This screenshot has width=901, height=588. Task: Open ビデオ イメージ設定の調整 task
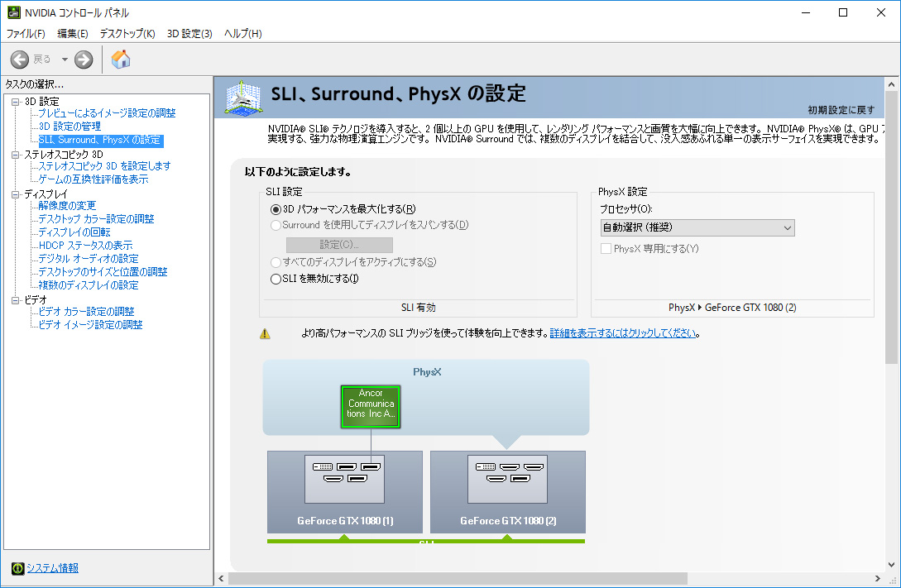tap(90, 324)
